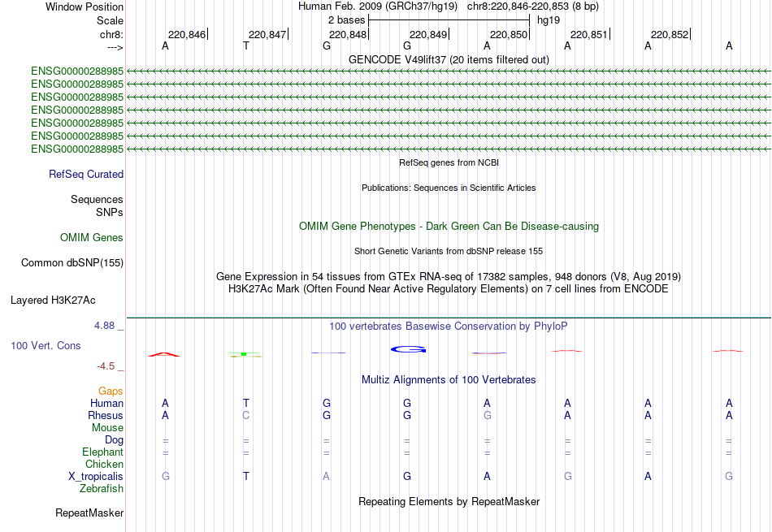Click the Scale track label
This screenshot has height=532, width=772.
110,20
